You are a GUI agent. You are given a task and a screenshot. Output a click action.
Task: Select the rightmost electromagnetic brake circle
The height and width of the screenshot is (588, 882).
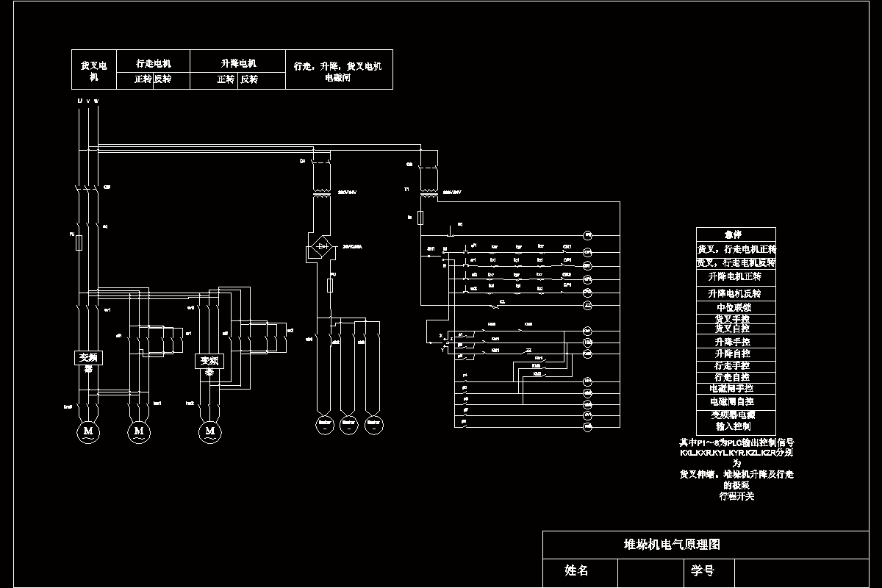tap(373, 423)
